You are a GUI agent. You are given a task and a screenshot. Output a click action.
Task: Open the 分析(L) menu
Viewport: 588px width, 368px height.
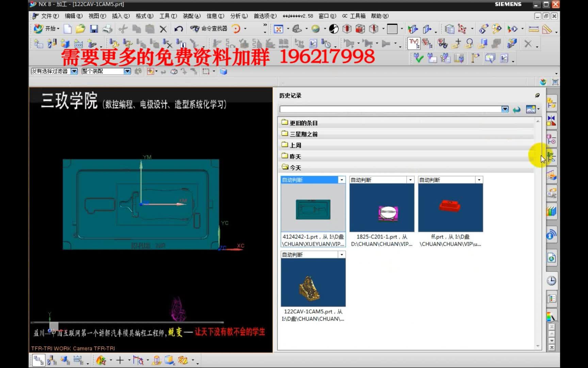tap(239, 16)
